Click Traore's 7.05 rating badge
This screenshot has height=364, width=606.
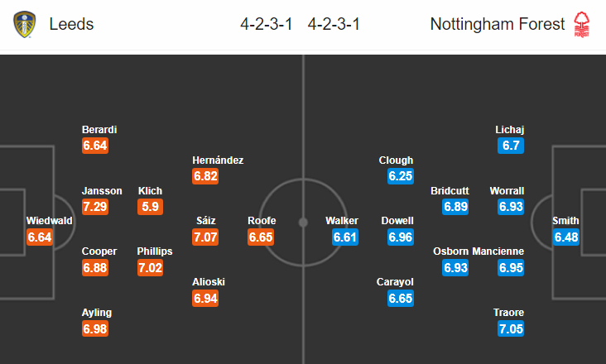[511, 329]
